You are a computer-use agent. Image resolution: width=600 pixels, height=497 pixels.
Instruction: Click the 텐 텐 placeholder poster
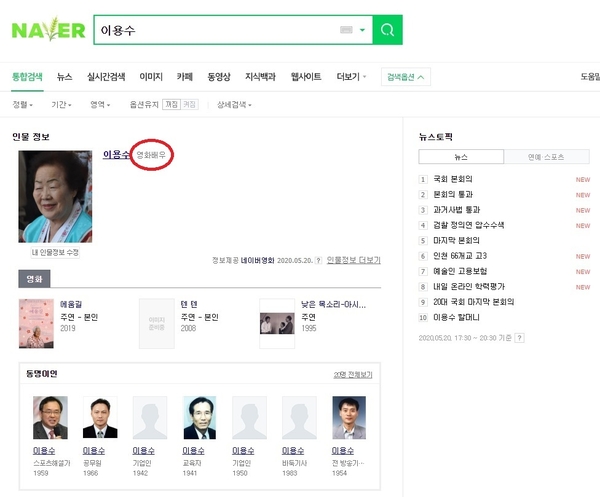tap(157, 324)
